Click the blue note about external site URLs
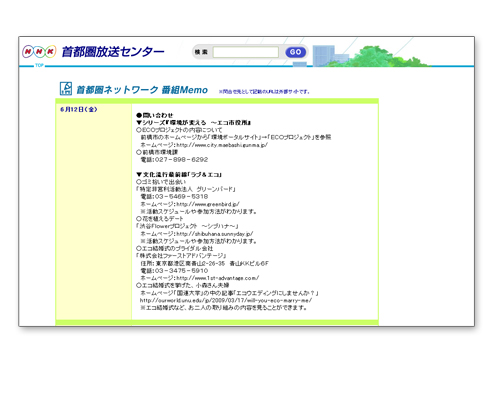 (264, 91)
